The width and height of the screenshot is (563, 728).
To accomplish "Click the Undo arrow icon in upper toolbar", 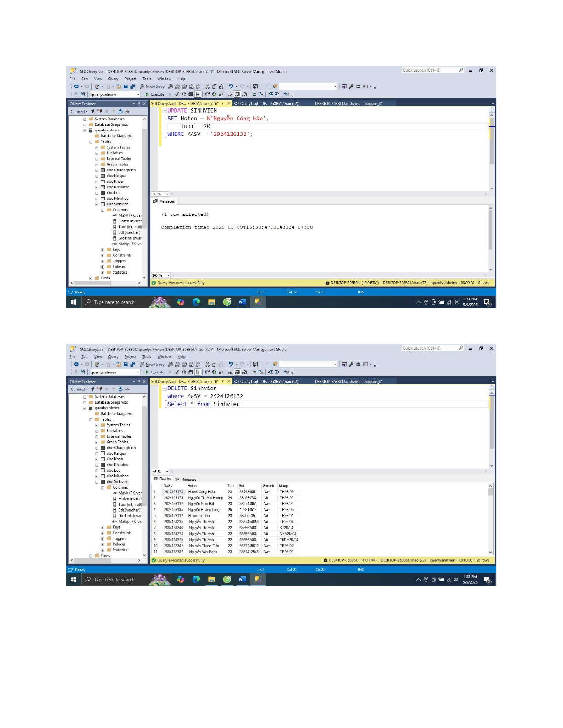I will coord(231,86).
